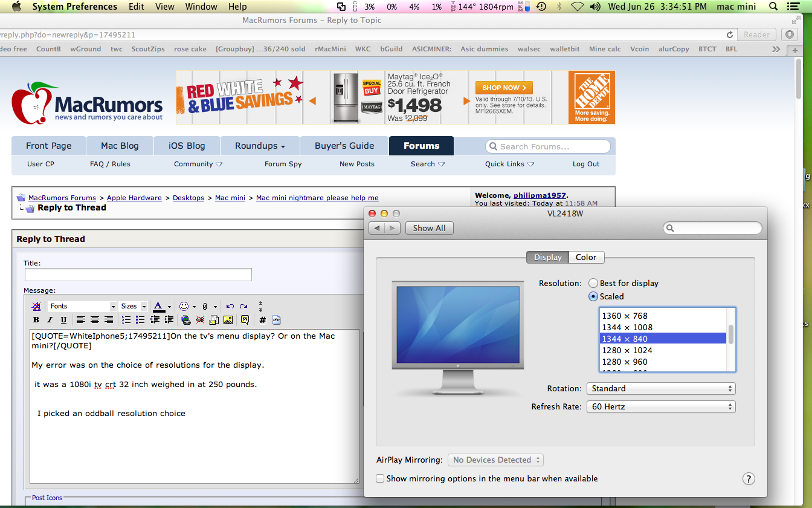
Task: Select the Scaled resolution radio button
Action: 593,296
